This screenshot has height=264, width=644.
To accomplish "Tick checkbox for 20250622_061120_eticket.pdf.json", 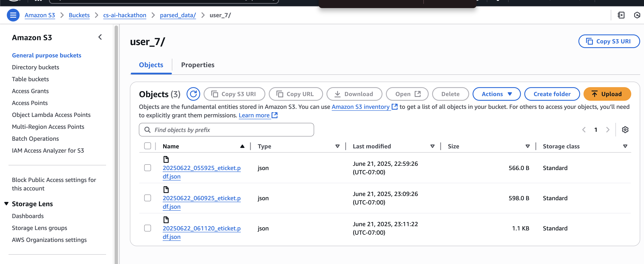I will [148, 228].
